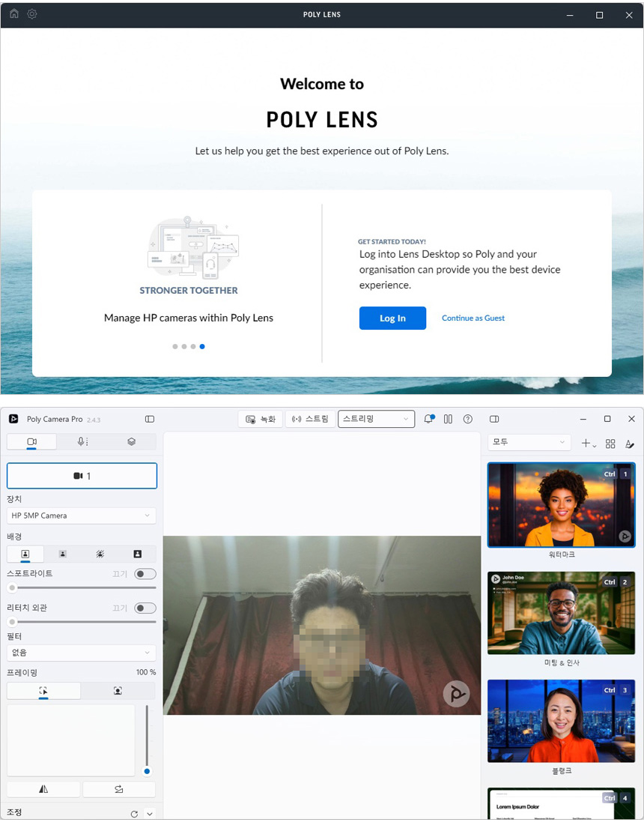Click the mirror flip image icon

43,789
